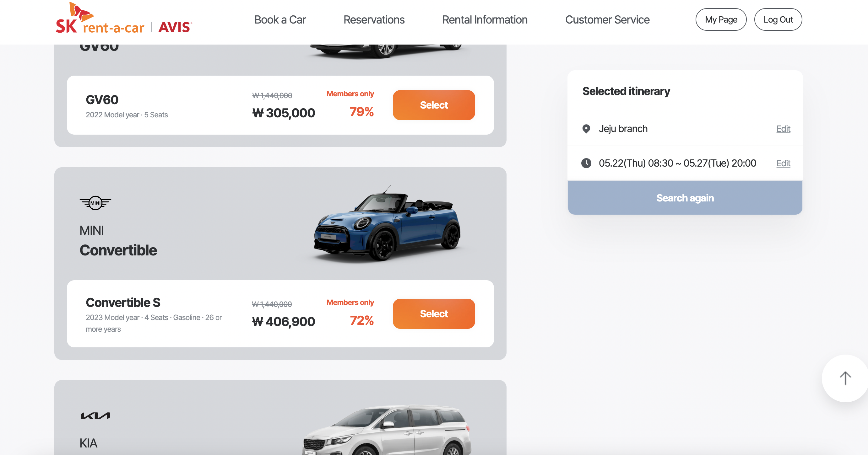Click the AVIS logo in header
Image resolution: width=868 pixels, height=455 pixels.
[x=175, y=27]
